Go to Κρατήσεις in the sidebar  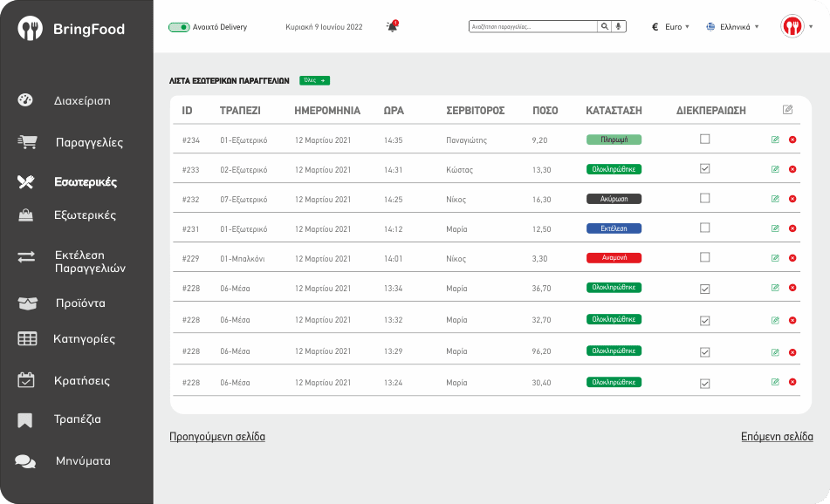pyautogui.click(x=82, y=380)
